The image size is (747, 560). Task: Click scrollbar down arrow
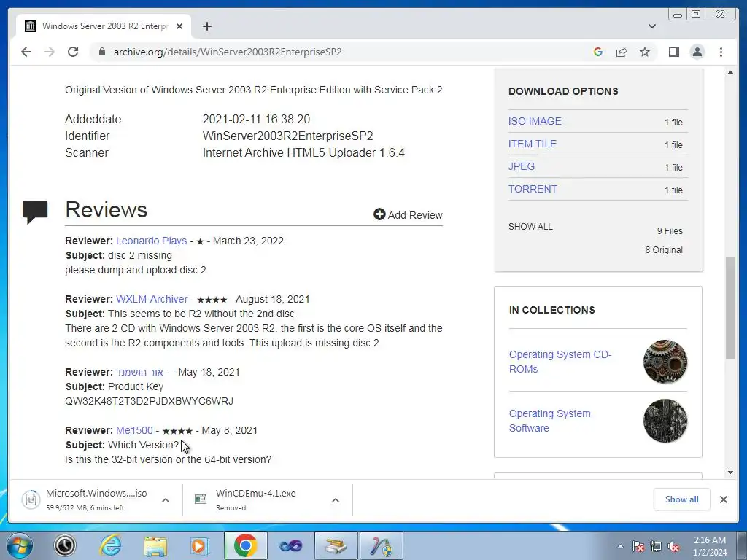pos(730,472)
